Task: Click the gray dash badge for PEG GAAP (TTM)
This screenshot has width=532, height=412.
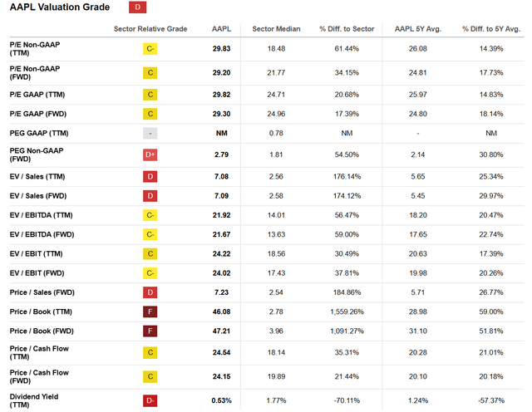Action: pyautogui.click(x=150, y=133)
